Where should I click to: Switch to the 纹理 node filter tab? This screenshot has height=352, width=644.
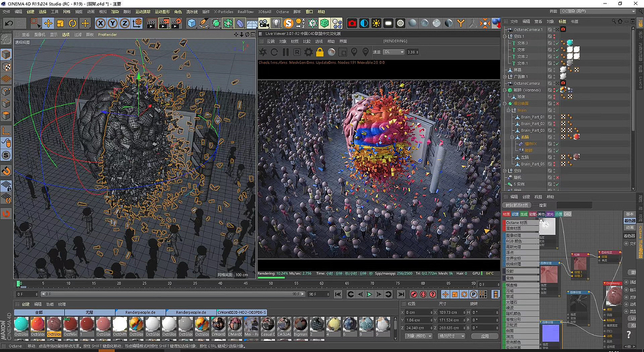pos(515,214)
